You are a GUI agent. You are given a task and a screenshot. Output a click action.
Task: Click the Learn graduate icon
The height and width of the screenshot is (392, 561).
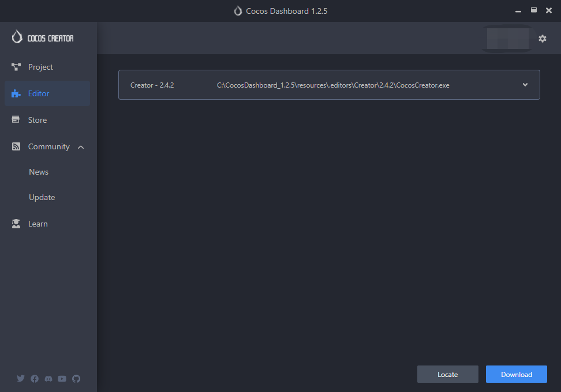[x=16, y=224]
